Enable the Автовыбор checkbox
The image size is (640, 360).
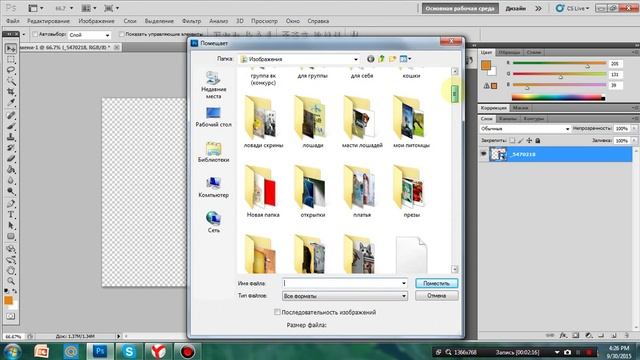(35, 35)
